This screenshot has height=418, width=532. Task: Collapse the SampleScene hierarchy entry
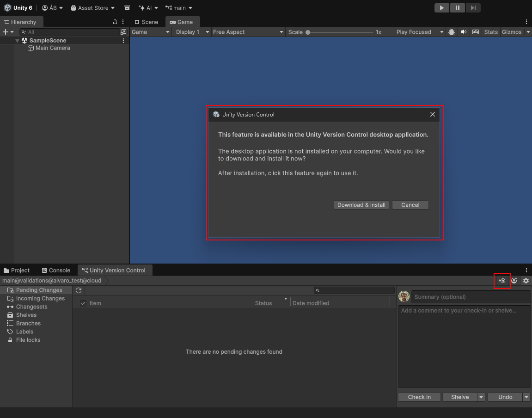pos(17,40)
